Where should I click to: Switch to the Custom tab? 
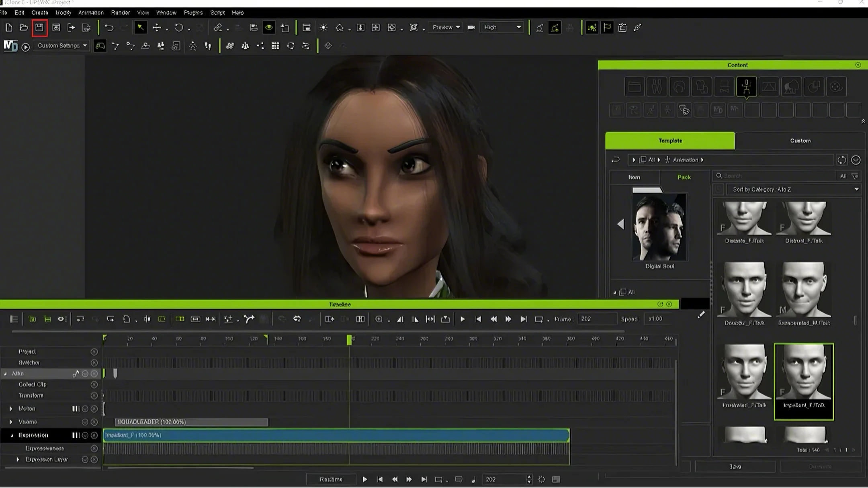click(x=800, y=141)
